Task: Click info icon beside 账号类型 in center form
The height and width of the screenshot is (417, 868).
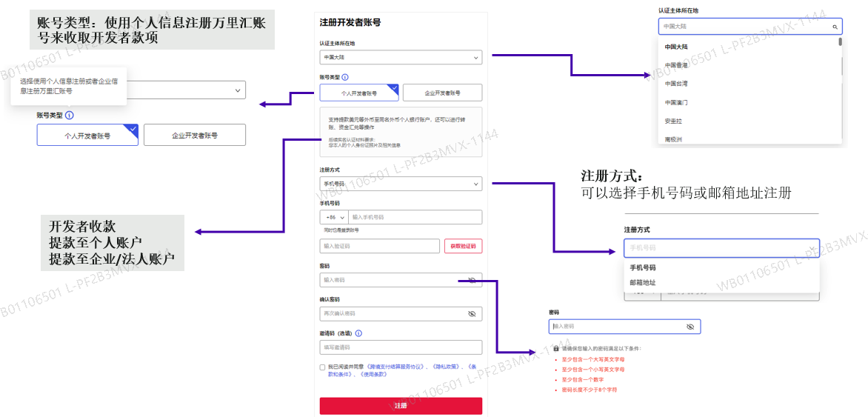Action: (x=345, y=78)
